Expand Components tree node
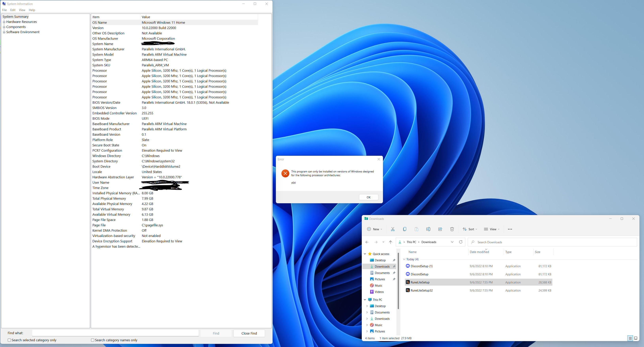644x347 pixels. click(4, 27)
